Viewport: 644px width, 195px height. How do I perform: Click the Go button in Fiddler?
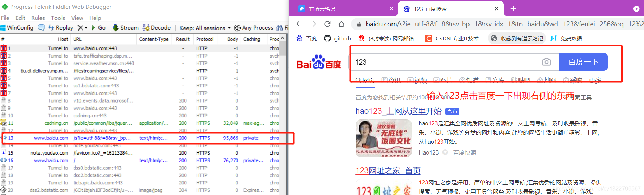point(98,27)
